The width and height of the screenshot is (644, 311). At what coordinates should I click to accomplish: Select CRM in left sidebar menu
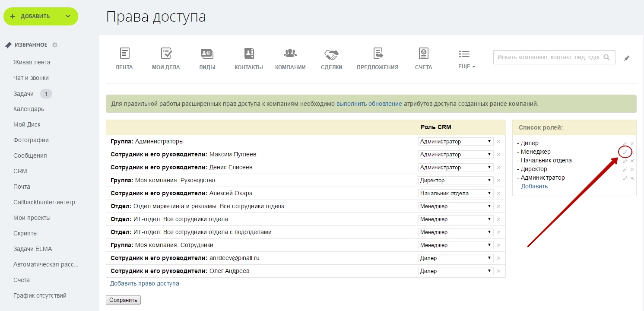(x=20, y=171)
